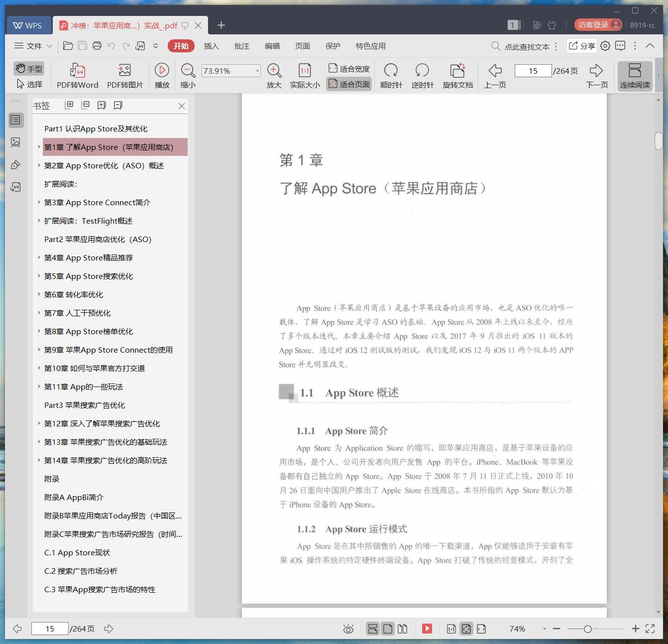Screen dimensions: 668x644
Task: Click the save icon in quick toolbar
Action: (x=83, y=46)
